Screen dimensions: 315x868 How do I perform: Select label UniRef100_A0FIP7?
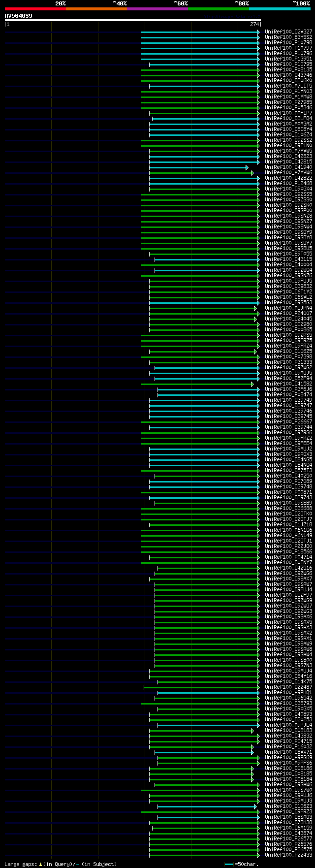pyautogui.click(x=288, y=113)
